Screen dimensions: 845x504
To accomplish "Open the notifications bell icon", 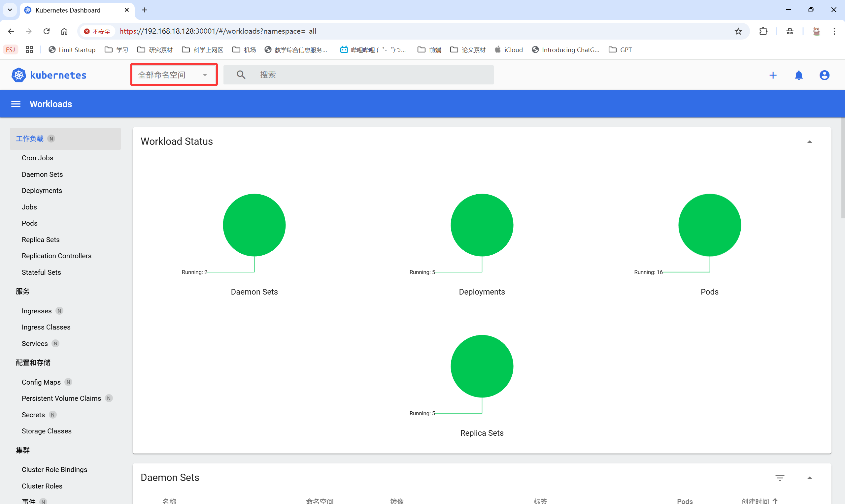I will coord(798,75).
